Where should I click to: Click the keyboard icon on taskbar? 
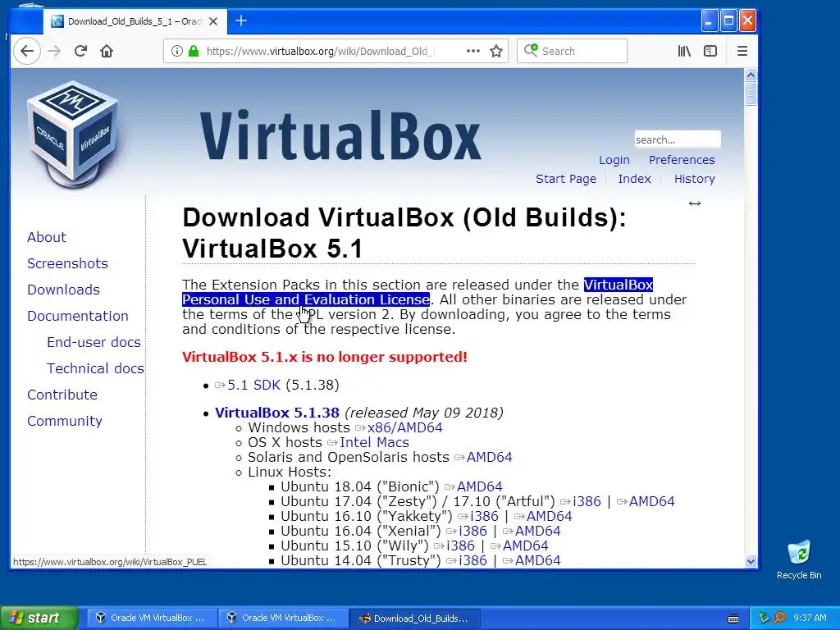pos(733,619)
